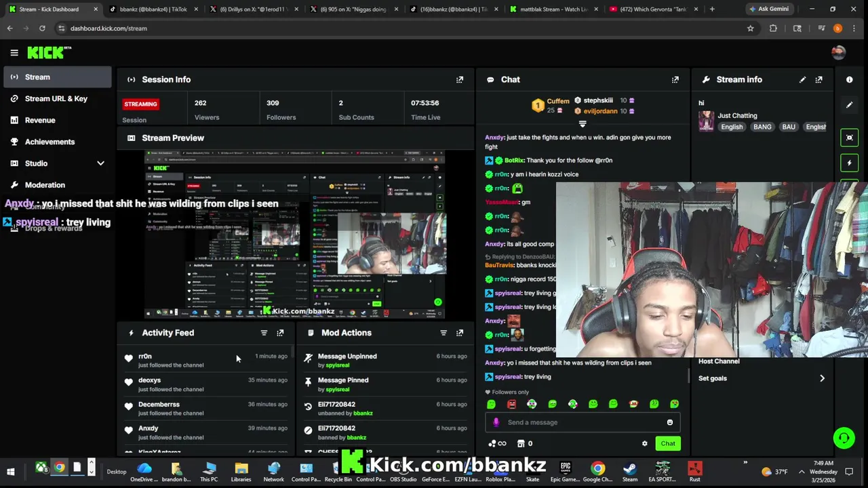
Task: Open the user profile avatar menu
Action: click(x=838, y=52)
